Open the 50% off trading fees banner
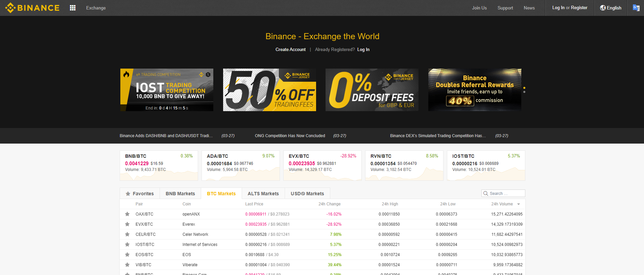Image resolution: width=644 pixels, height=275 pixels. pos(269,90)
